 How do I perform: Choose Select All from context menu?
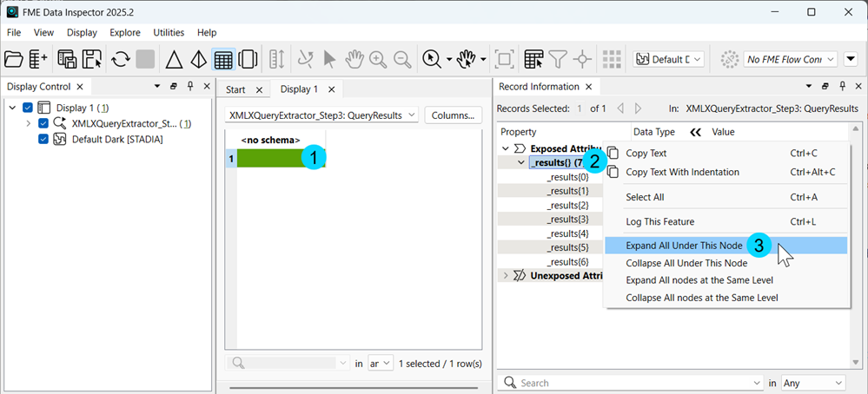pyautogui.click(x=645, y=197)
